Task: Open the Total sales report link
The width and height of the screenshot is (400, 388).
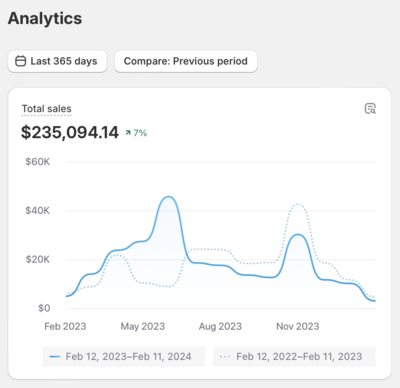Action: 47,109
